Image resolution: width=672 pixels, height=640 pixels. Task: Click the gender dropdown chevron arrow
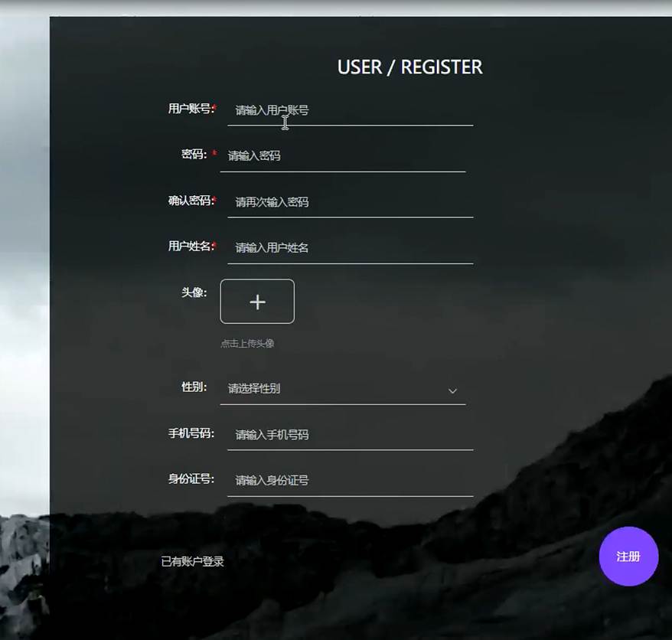(452, 391)
